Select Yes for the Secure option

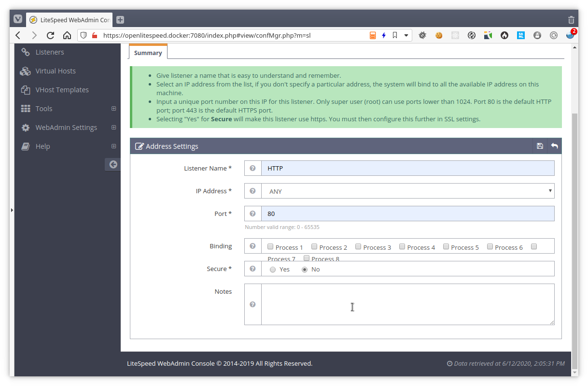273,269
